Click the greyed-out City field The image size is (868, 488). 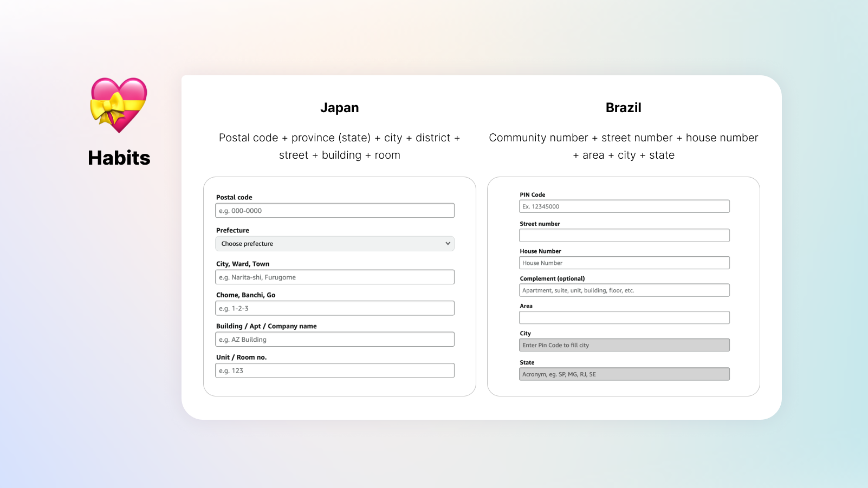[624, 345]
